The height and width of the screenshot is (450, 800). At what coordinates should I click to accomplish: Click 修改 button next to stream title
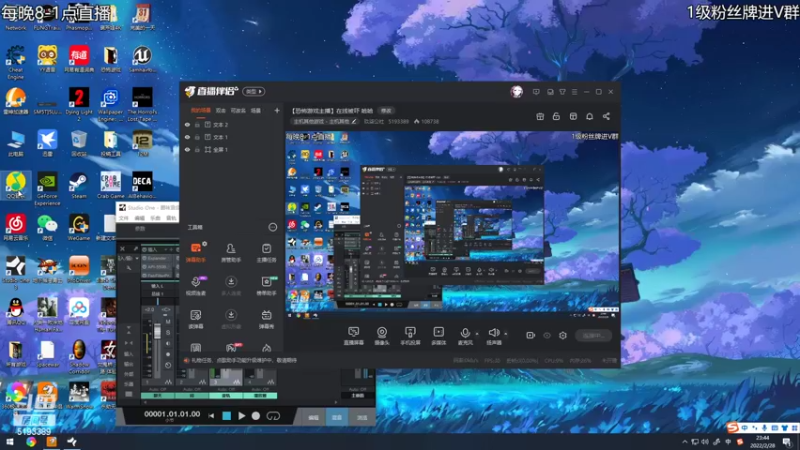point(386,111)
